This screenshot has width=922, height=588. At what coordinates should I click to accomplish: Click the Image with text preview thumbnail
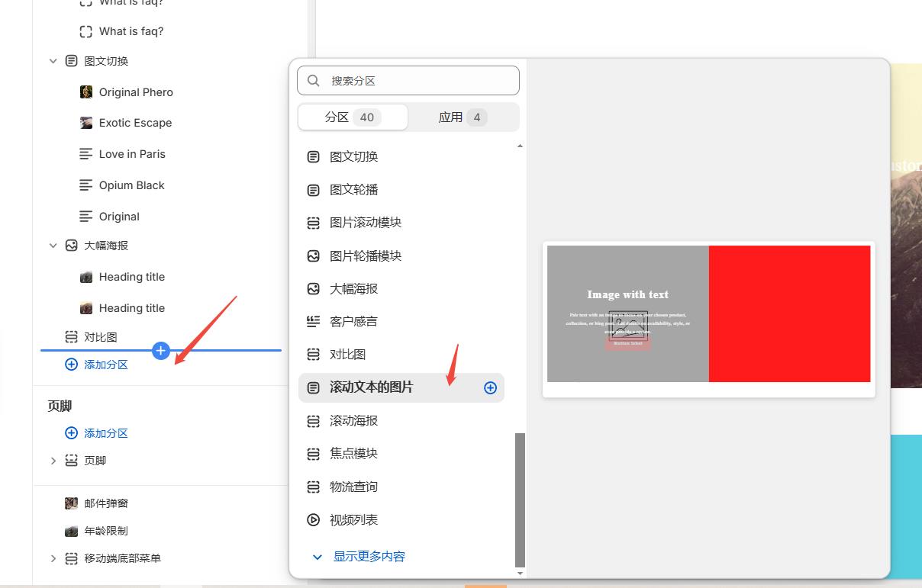[708, 314]
